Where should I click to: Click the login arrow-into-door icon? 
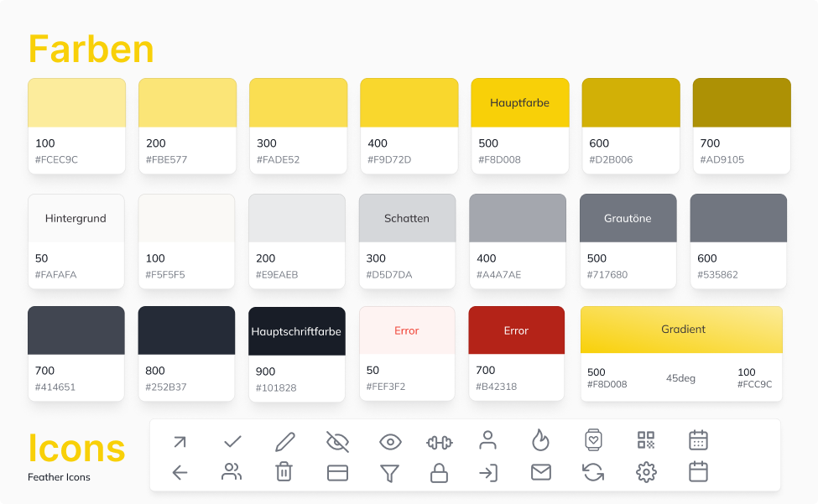pos(488,473)
